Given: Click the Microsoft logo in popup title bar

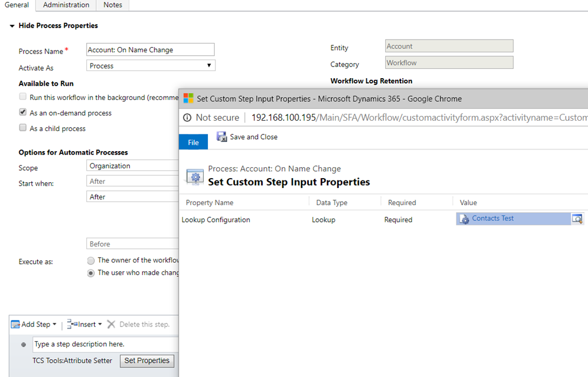Looking at the screenshot, I should 188,98.
